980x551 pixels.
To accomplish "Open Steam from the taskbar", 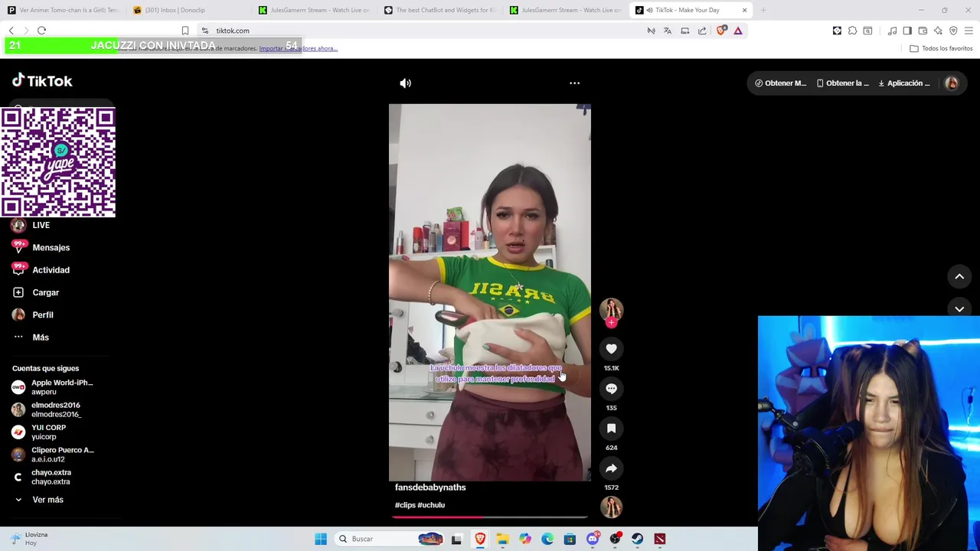I will coord(637,539).
